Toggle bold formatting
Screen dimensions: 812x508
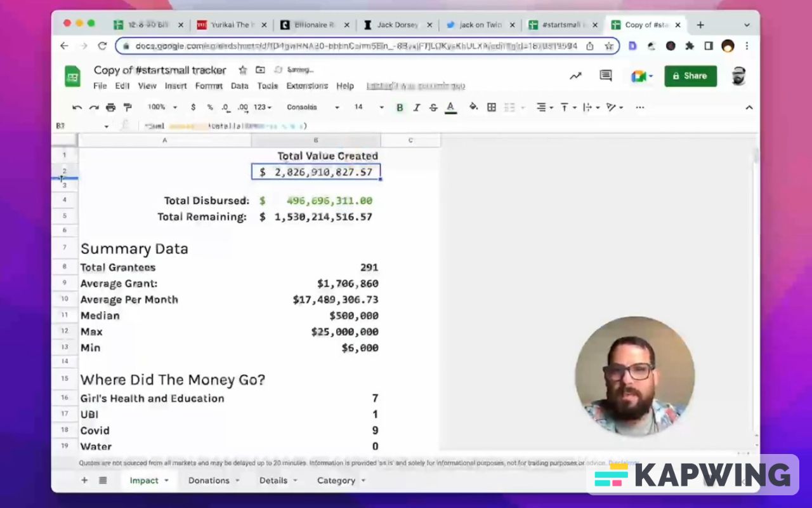[x=400, y=107]
